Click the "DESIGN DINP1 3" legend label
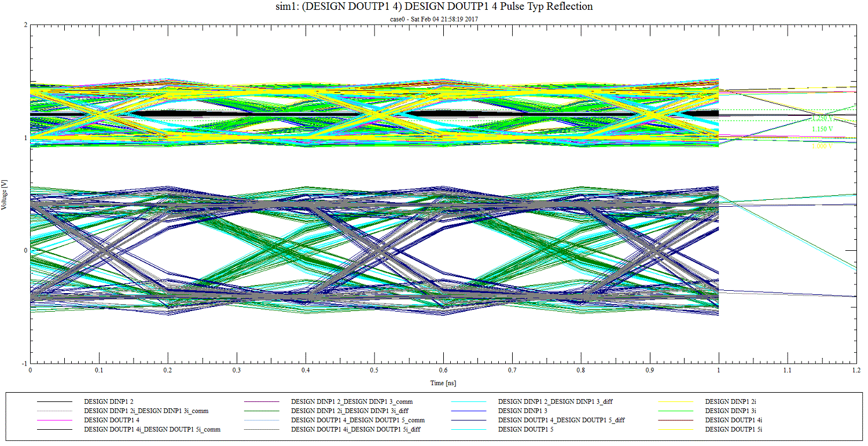This screenshot has width=868, height=446. tap(523, 411)
